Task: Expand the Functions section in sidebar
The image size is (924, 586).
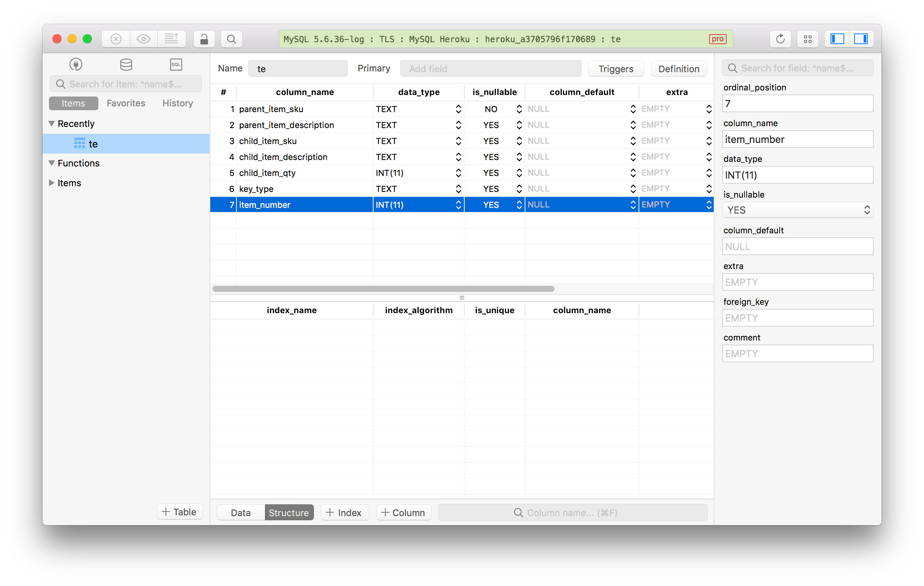Action: tap(54, 163)
